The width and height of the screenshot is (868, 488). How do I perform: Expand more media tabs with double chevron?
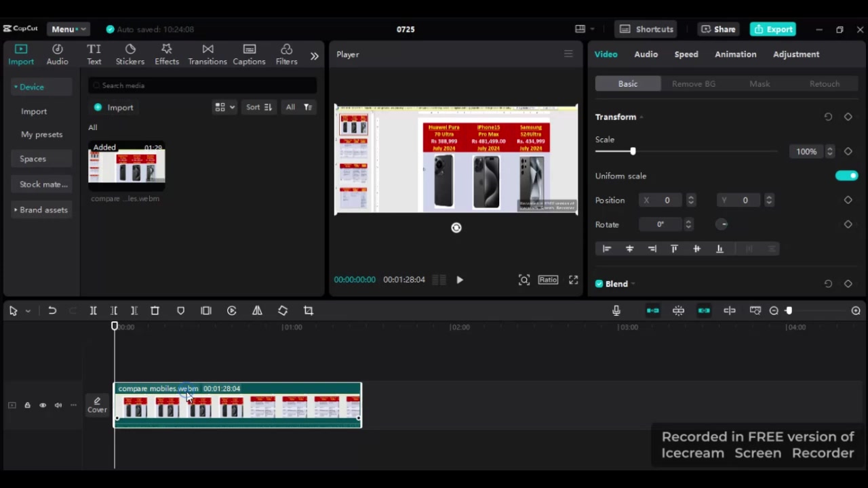(315, 56)
